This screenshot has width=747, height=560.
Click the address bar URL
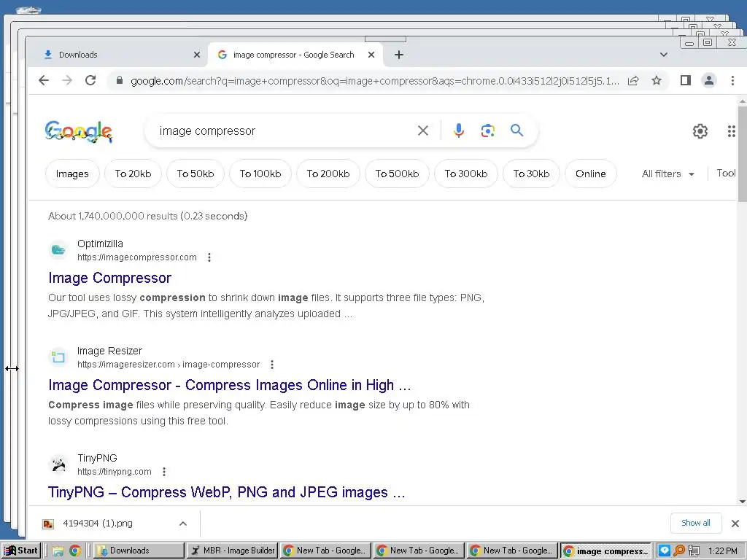(375, 81)
